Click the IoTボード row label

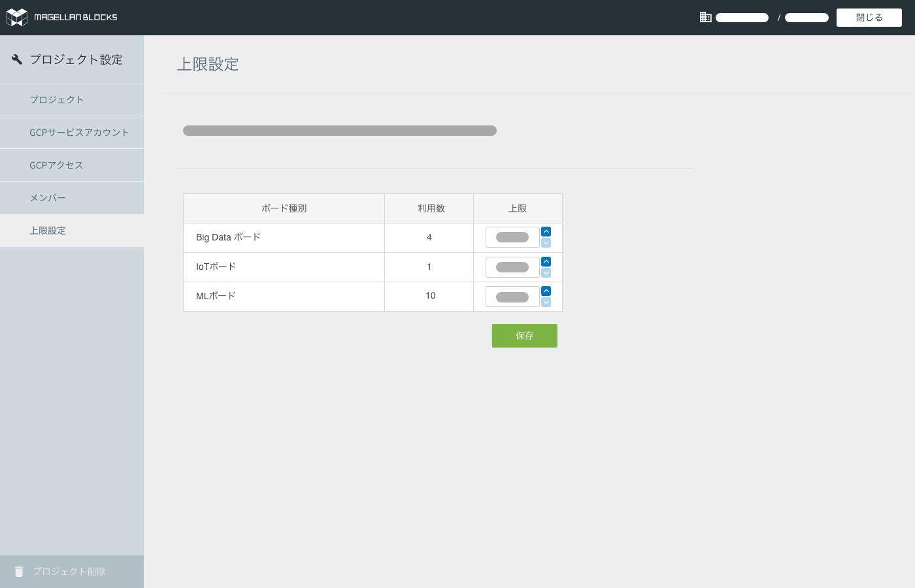click(x=216, y=267)
